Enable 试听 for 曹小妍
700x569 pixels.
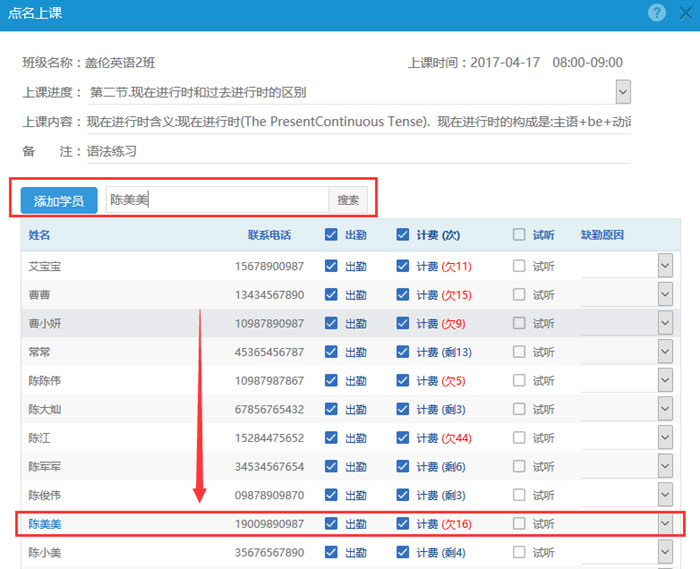(519, 324)
